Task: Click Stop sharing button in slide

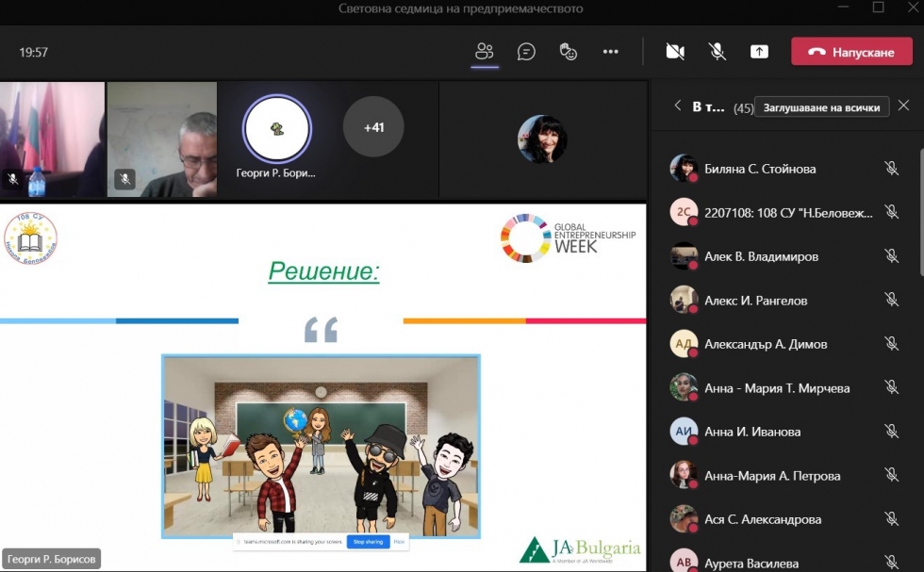Action: pyautogui.click(x=367, y=542)
